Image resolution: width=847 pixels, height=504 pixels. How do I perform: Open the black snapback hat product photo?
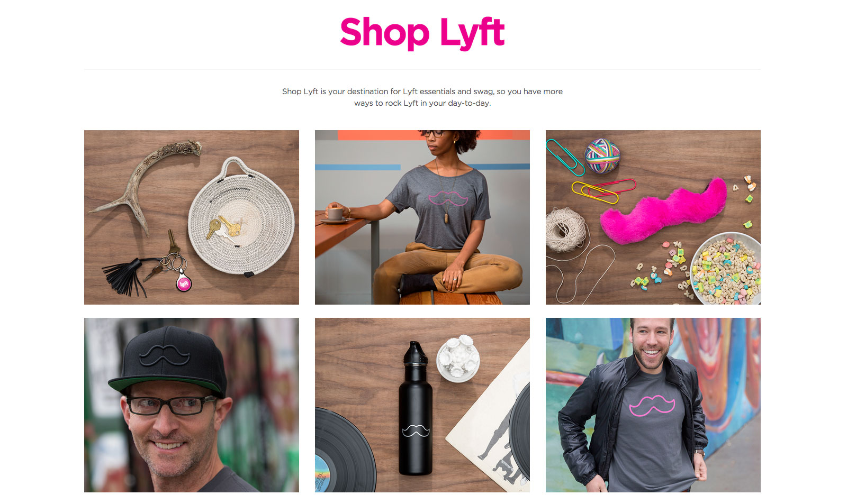tap(192, 405)
